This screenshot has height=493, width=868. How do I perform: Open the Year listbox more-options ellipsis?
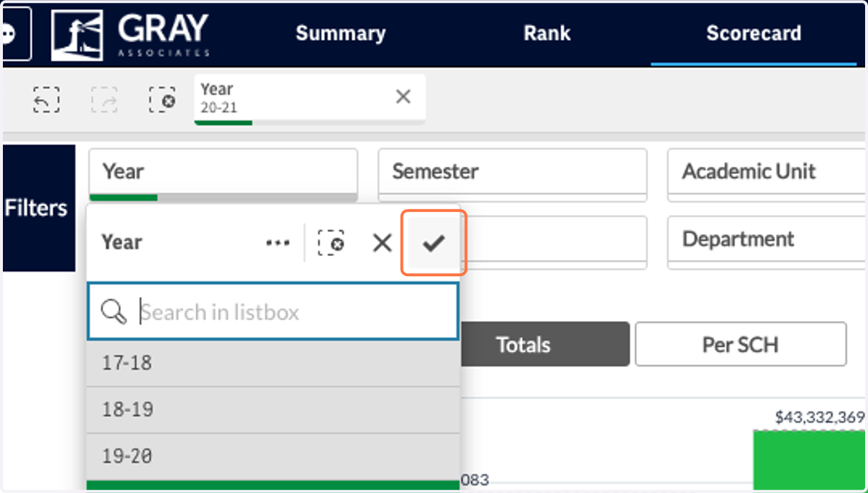[x=278, y=243]
